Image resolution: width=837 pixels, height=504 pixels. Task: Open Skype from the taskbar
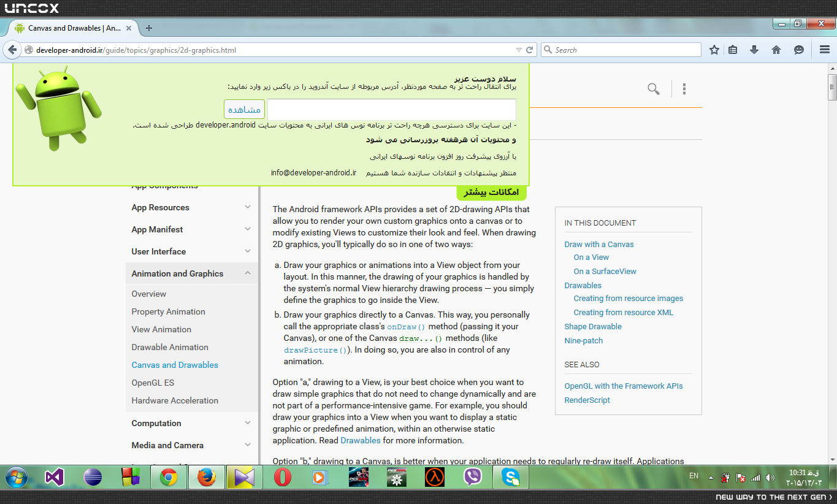(511, 477)
